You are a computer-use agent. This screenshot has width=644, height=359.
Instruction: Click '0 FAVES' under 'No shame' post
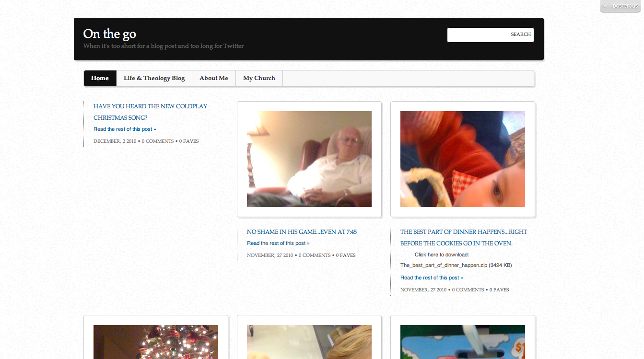(x=346, y=255)
